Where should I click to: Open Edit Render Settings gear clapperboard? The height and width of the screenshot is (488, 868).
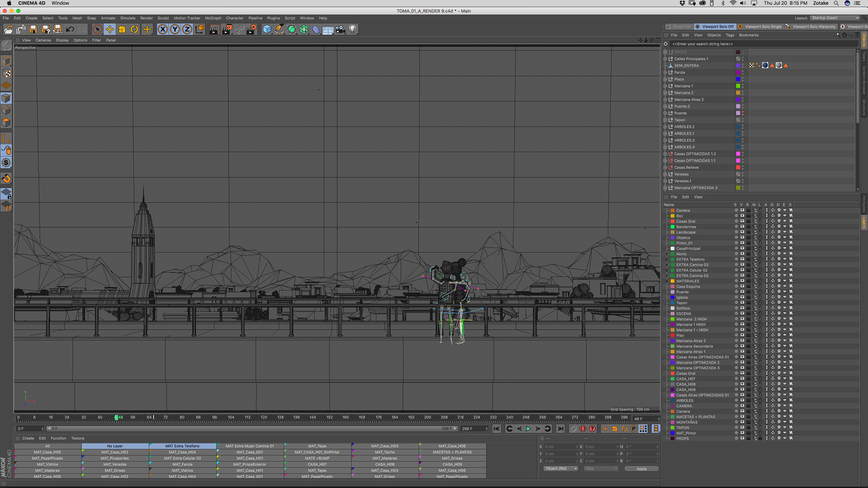click(251, 29)
